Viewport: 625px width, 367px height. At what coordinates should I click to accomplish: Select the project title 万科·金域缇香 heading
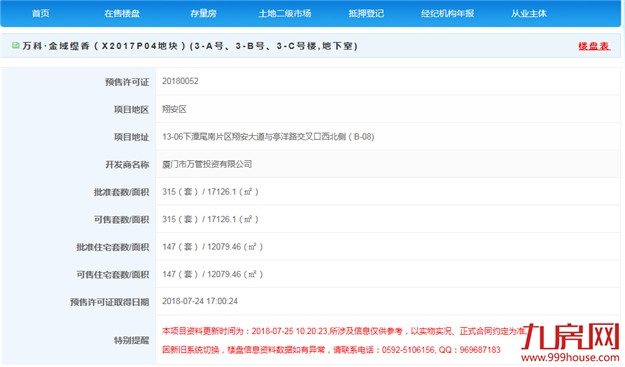click(190, 46)
